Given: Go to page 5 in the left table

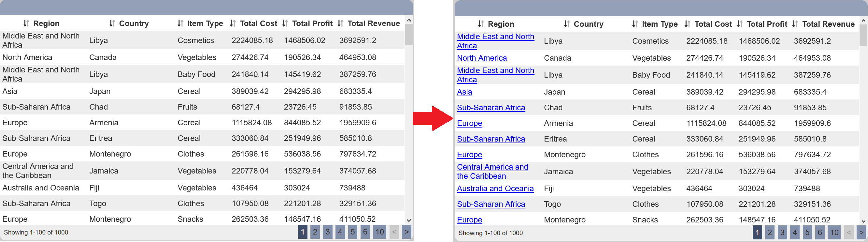Looking at the screenshot, I should tap(352, 232).
